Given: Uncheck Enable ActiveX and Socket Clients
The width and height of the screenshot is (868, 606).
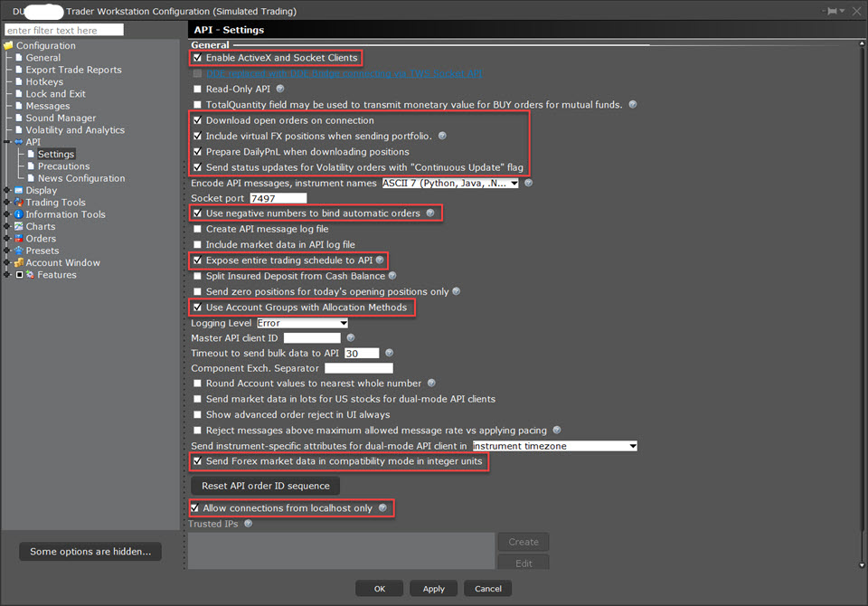Looking at the screenshot, I should [x=197, y=58].
